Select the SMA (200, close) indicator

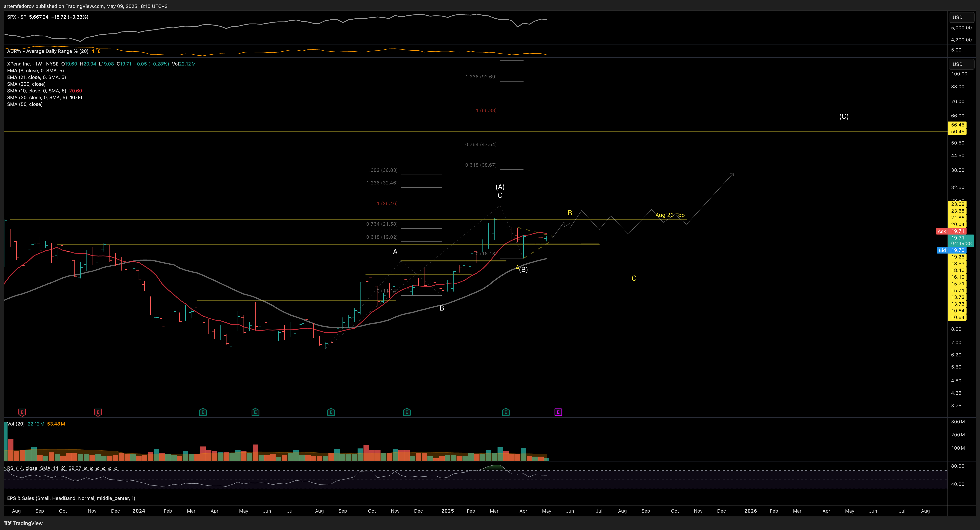tap(26, 84)
